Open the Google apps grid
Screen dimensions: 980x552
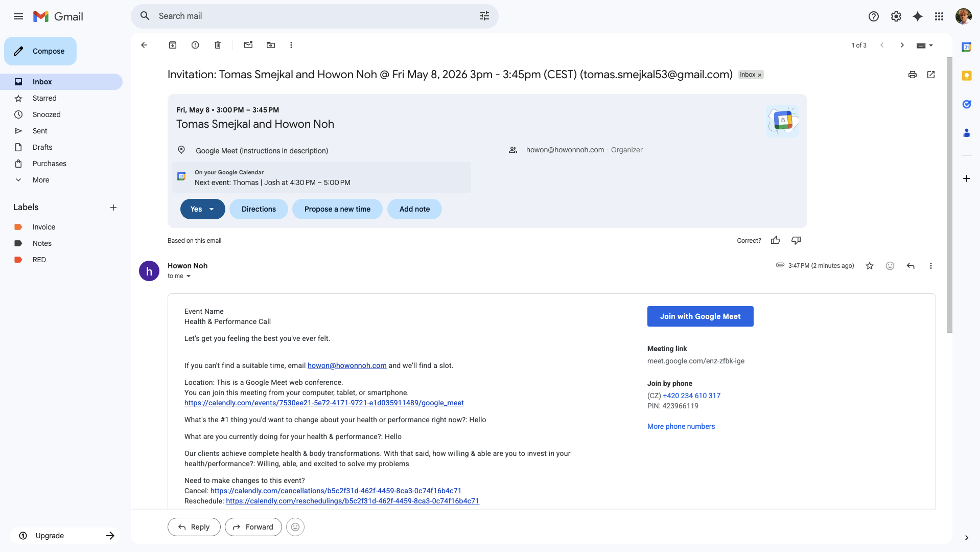pos(939,16)
